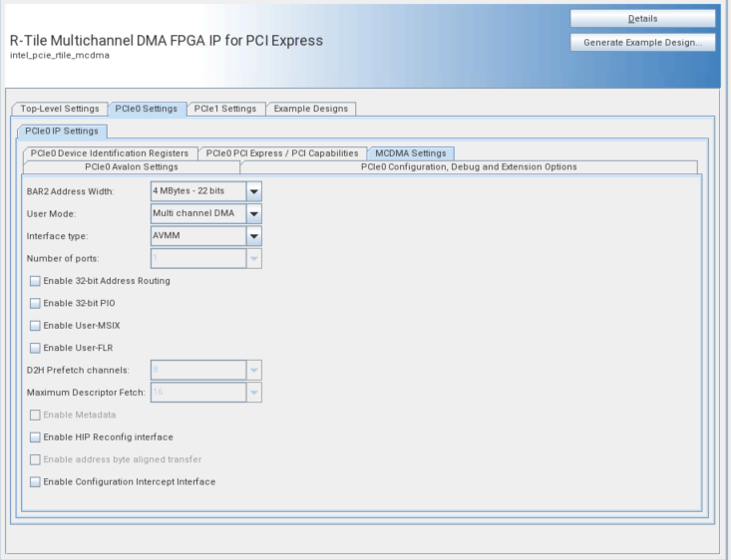Screen dimensions: 731x560
Task: Expand the BAR2 Address Width dropdown
Action: [253, 191]
